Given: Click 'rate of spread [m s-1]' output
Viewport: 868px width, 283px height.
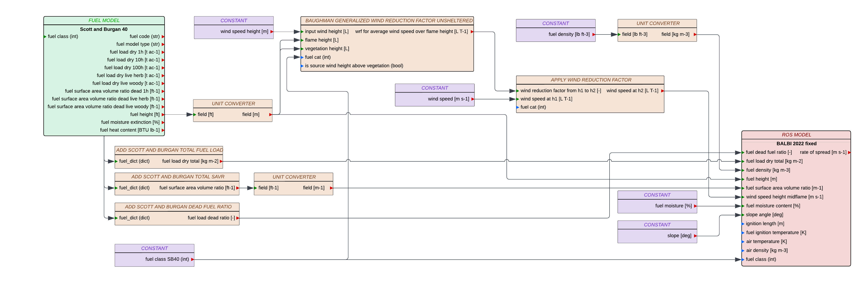Looking at the screenshot, I should (823, 152).
